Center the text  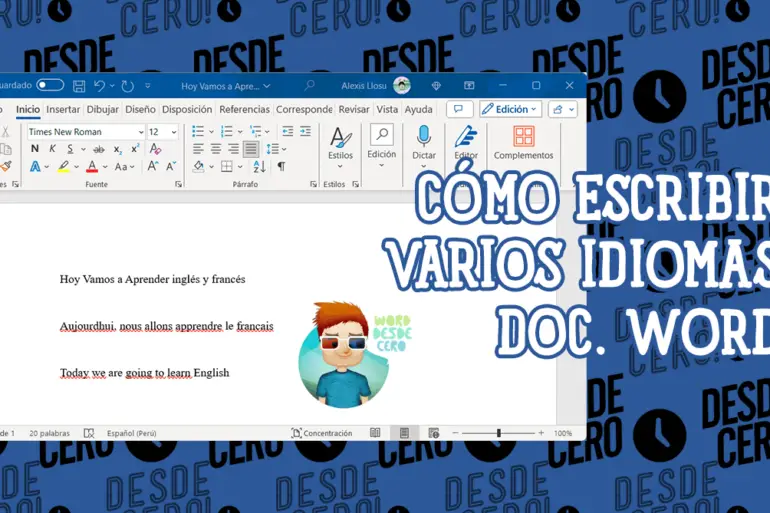tap(216, 149)
